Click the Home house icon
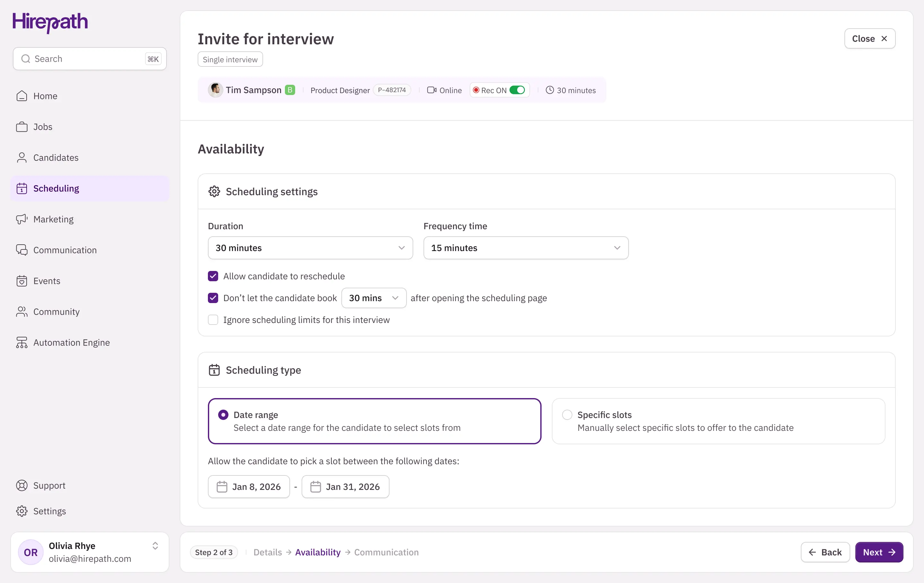924x583 pixels. 22,96
